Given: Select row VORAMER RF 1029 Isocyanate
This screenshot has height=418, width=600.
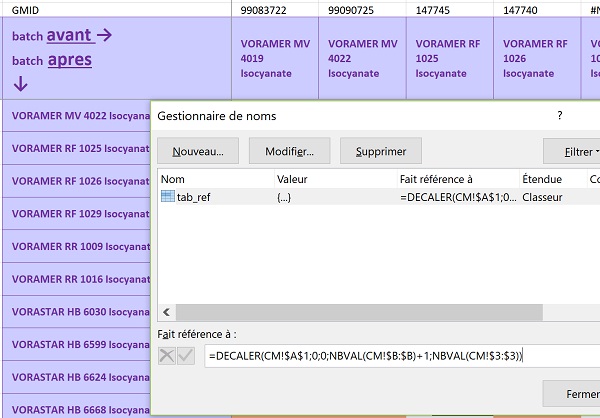Looking at the screenshot, I should pos(77,214).
